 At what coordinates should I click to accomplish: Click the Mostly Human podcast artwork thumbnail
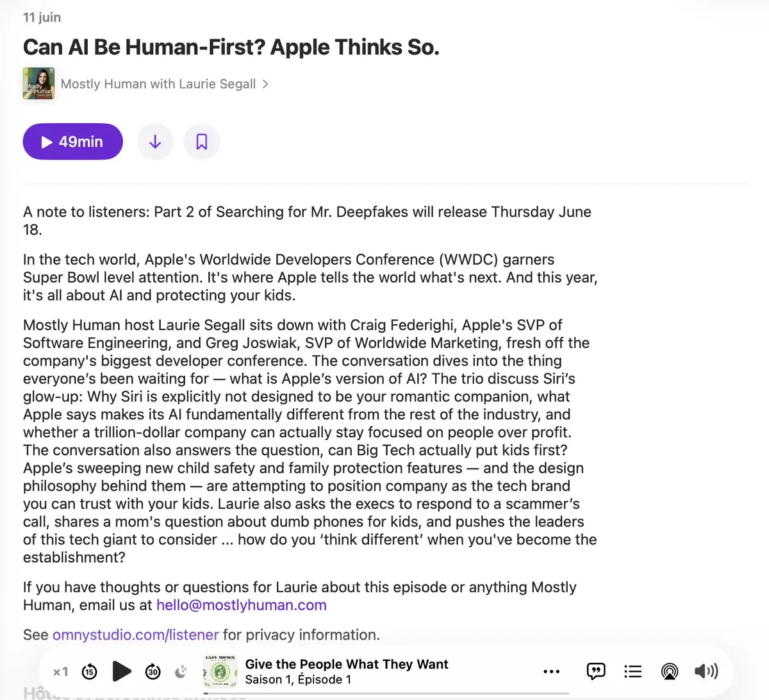(x=38, y=84)
